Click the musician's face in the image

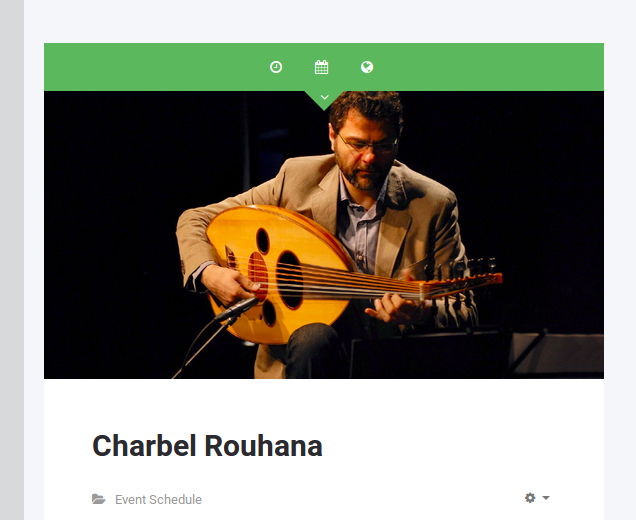click(x=365, y=152)
